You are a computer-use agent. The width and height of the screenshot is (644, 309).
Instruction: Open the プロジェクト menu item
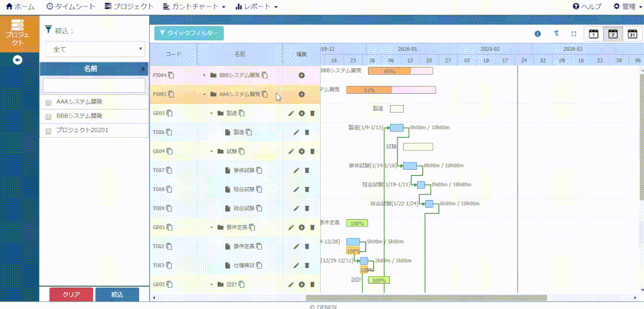point(130,6)
